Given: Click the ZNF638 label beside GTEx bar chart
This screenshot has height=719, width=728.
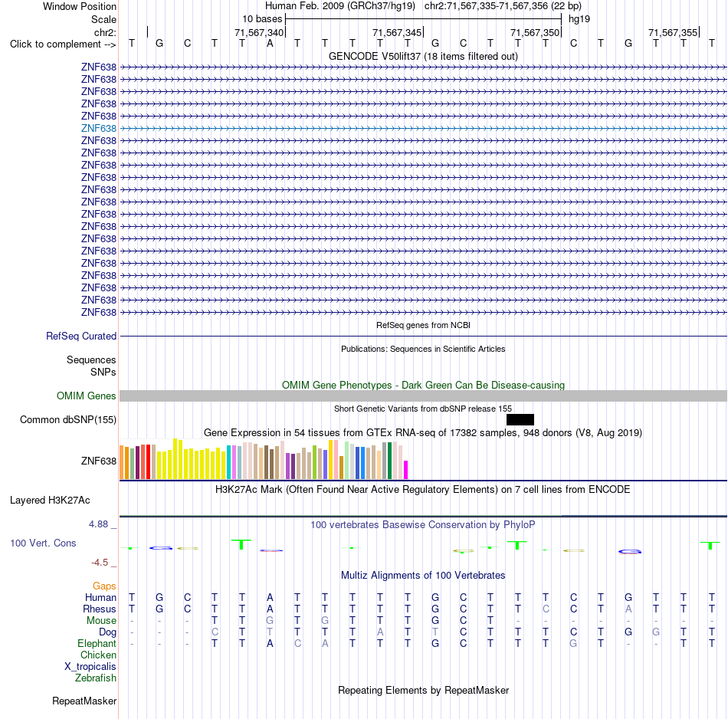Looking at the screenshot, I should click(98, 461).
